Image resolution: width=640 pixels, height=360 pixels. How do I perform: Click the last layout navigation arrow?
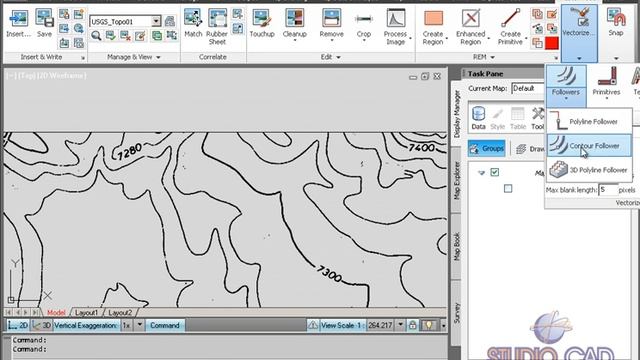35,312
